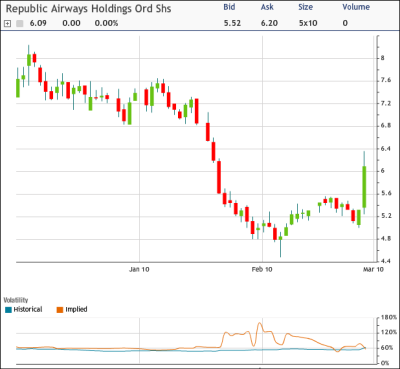The width and height of the screenshot is (400, 369).
Task: Click the Mar 10 date axis label
Action: pyautogui.click(x=373, y=269)
